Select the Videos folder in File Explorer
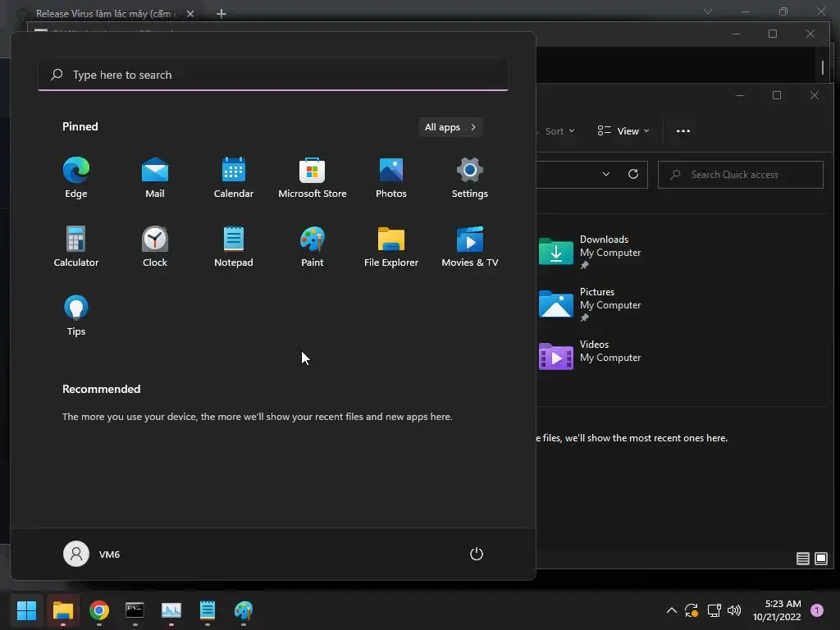840x630 pixels. pyautogui.click(x=589, y=356)
